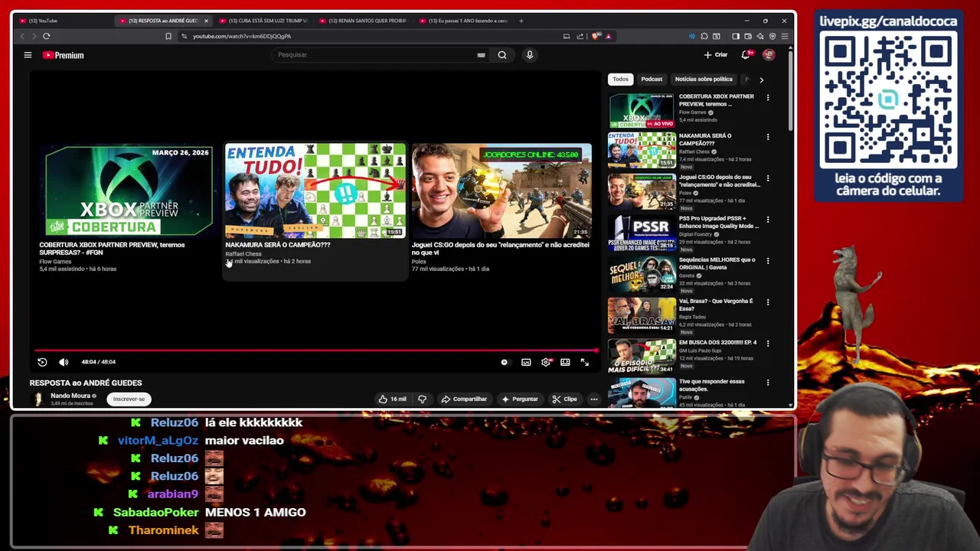Open options for PS5 Pro PSSR sidebar video
The image size is (980, 551).
[x=768, y=220]
